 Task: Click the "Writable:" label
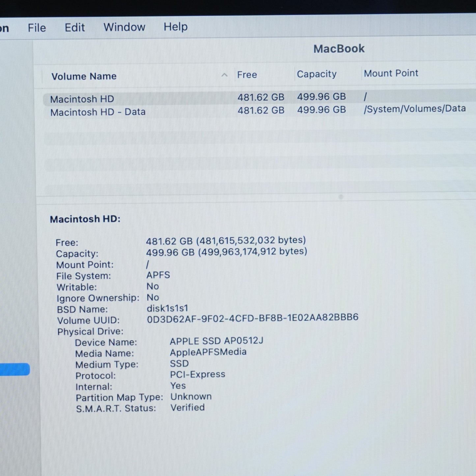77,287
